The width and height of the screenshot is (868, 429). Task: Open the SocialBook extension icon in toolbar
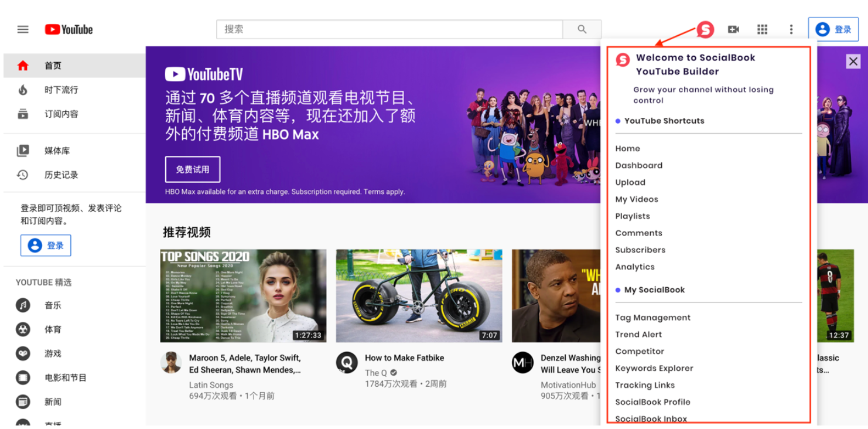(x=705, y=29)
